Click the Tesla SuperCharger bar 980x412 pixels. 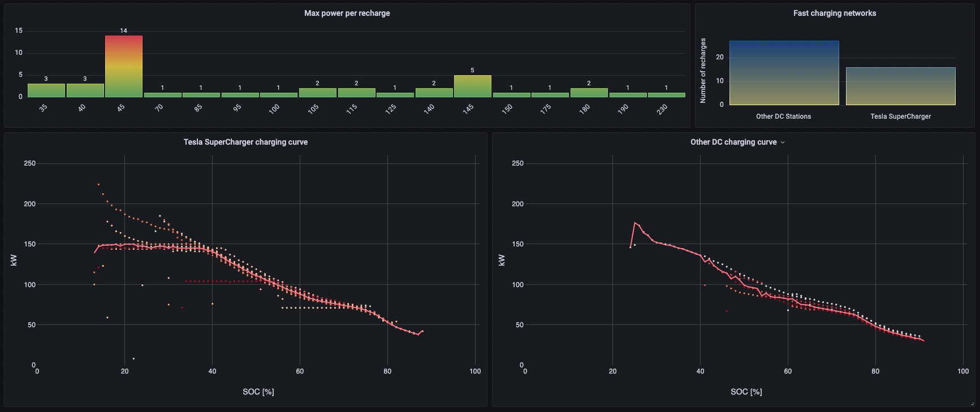(x=900, y=86)
